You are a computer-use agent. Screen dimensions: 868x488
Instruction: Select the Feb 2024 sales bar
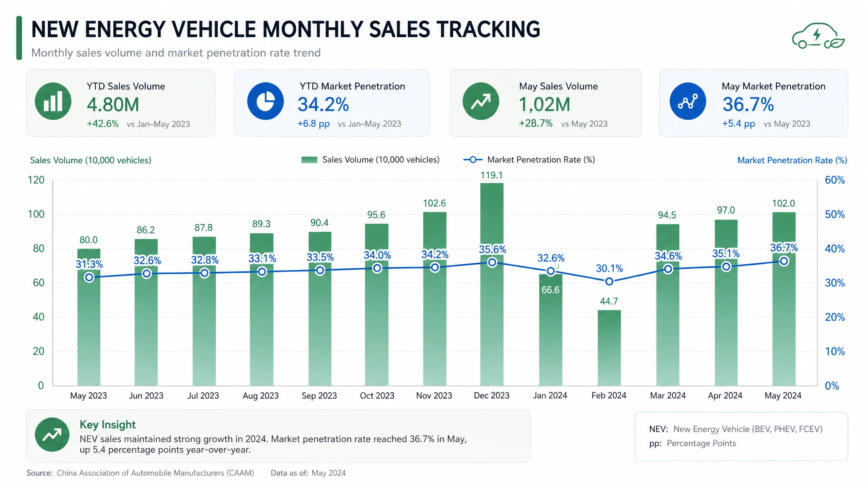[609, 348]
